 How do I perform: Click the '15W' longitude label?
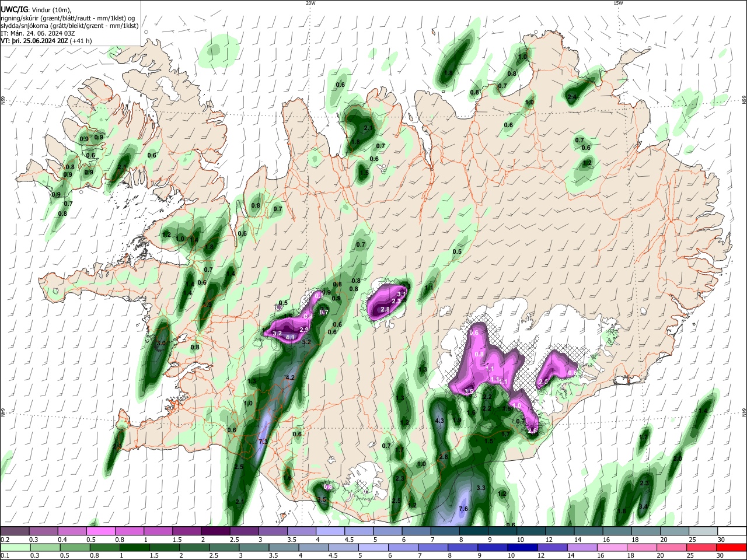pyautogui.click(x=618, y=3)
